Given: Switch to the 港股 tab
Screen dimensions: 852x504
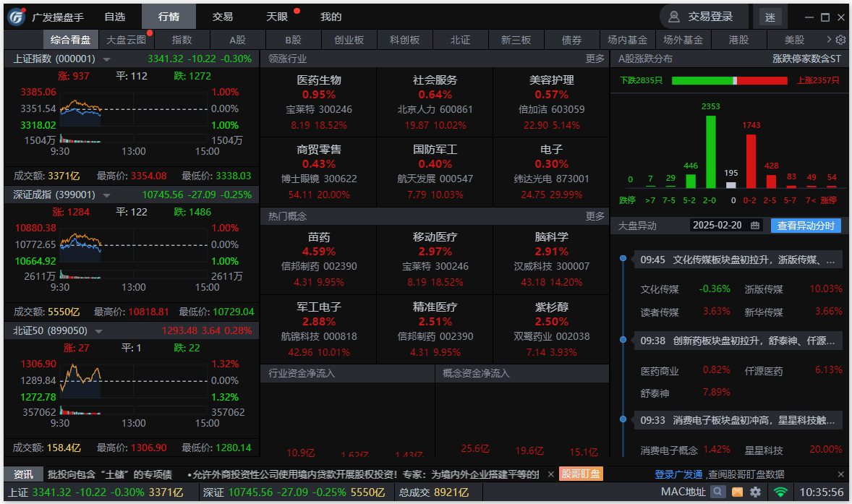Looking at the screenshot, I should click(738, 40).
